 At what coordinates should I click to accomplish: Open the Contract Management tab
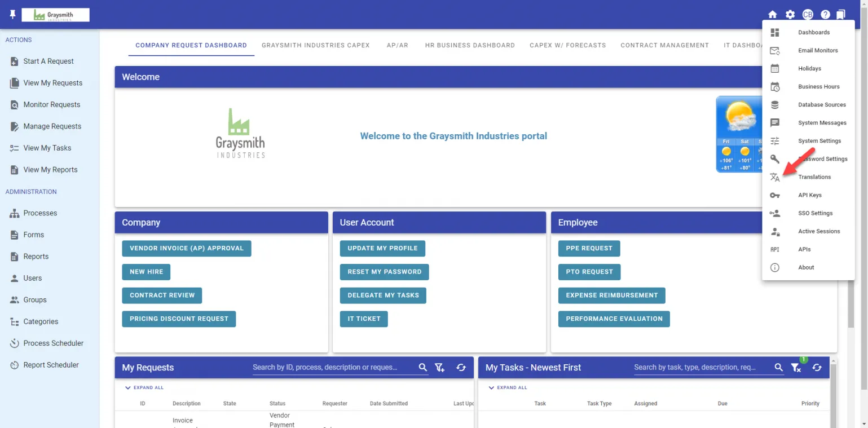[664, 45]
